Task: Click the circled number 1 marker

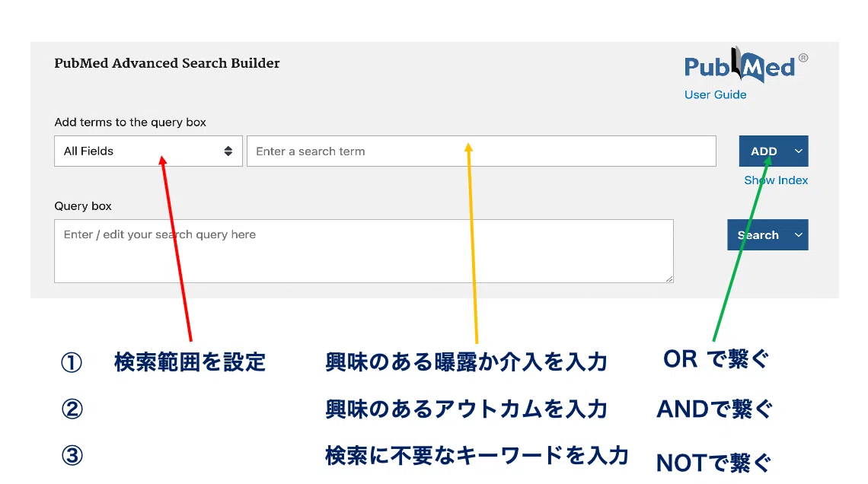Action: click(x=72, y=362)
